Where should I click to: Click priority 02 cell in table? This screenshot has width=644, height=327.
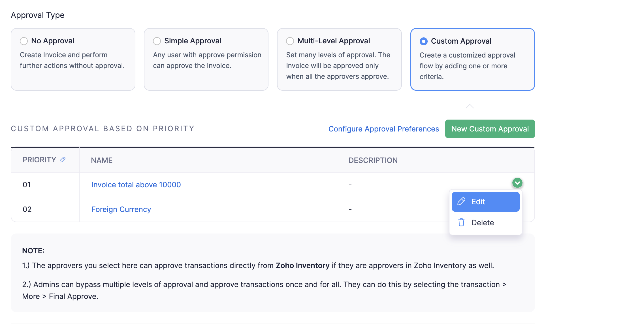pyautogui.click(x=27, y=209)
